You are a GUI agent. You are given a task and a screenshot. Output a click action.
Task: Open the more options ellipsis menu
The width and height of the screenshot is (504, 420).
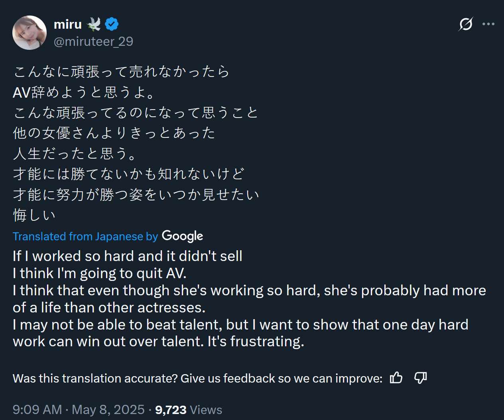click(488, 24)
